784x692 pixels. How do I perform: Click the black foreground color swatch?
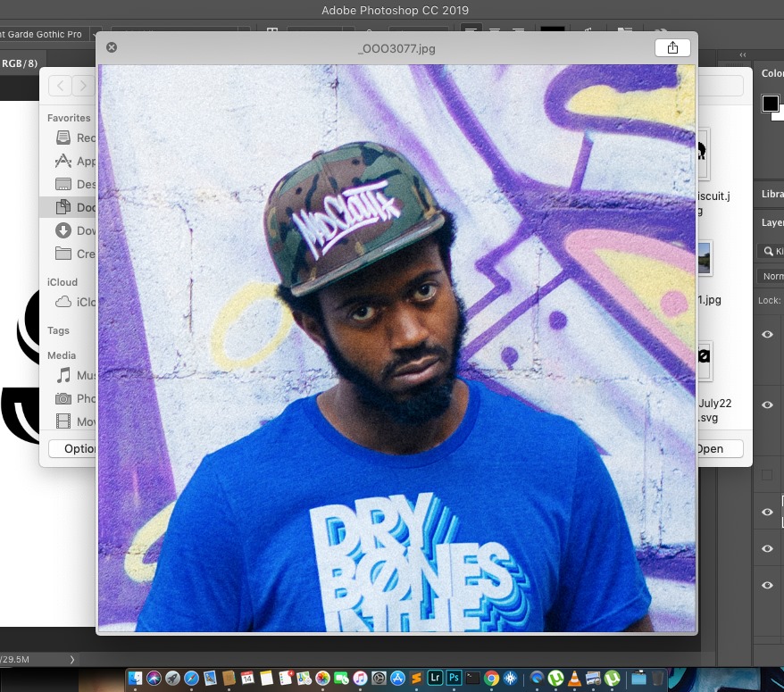770,104
